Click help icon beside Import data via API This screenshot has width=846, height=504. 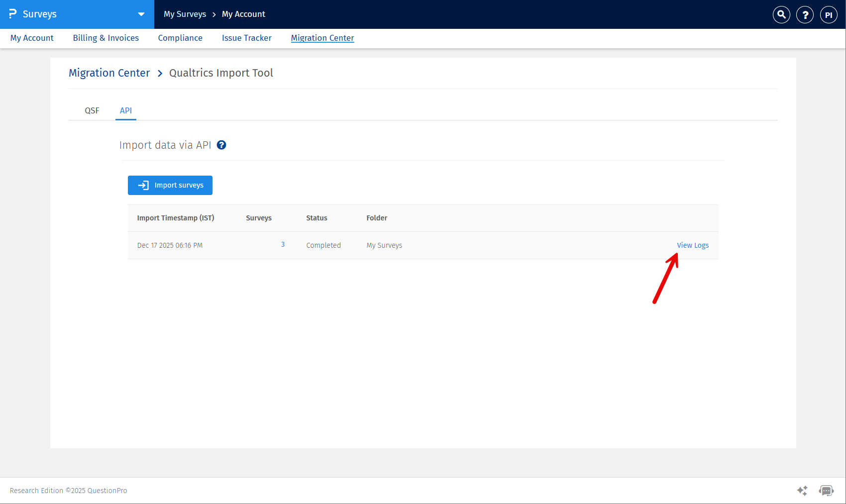221,145
